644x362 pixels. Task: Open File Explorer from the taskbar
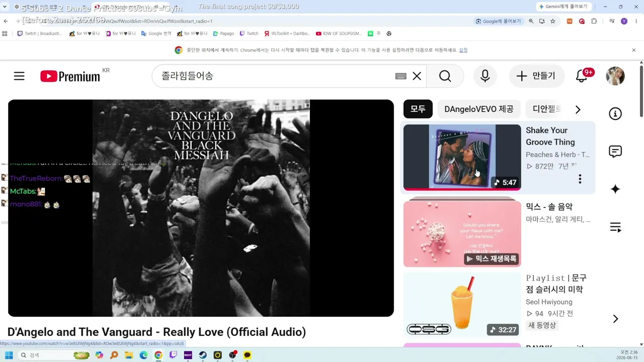tap(129, 355)
